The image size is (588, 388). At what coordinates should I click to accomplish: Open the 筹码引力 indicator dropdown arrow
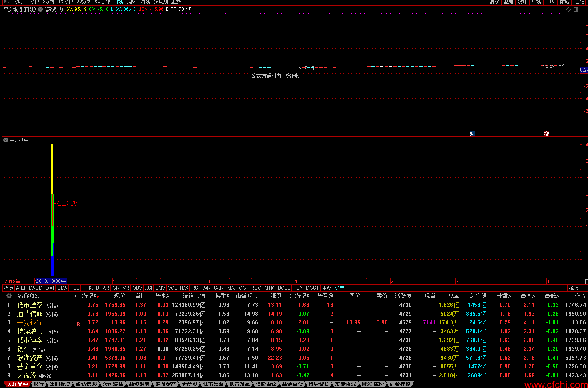40,9
